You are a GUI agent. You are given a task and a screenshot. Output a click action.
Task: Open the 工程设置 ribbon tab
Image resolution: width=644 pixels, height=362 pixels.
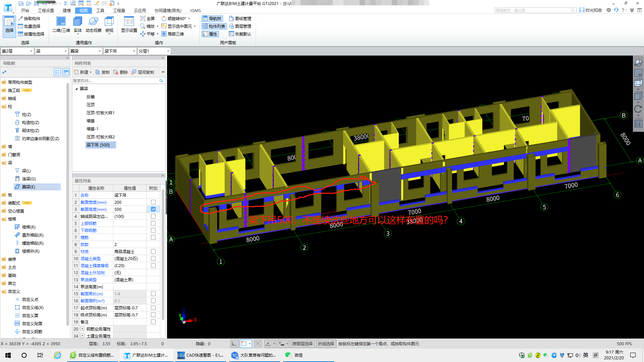point(46,10)
